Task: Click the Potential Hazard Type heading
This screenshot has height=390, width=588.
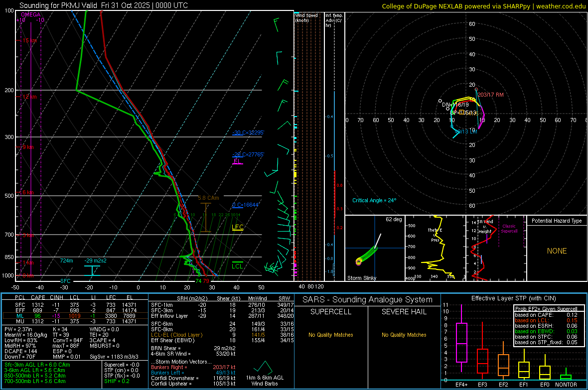Action: [557, 221]
